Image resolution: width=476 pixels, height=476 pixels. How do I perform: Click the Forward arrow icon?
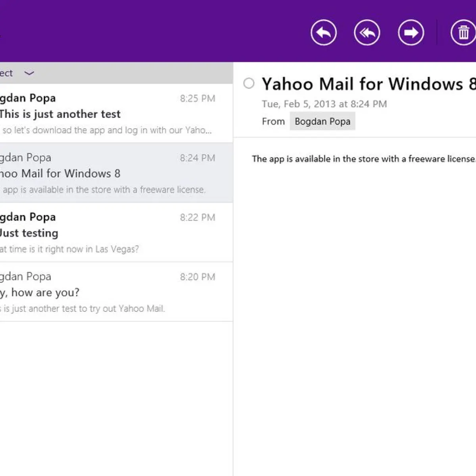click(x=411, y=33)
